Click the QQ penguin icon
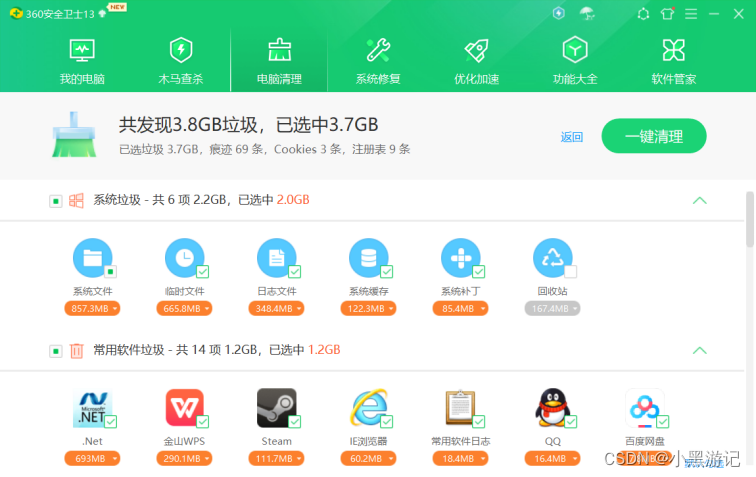 pos(553,408)
